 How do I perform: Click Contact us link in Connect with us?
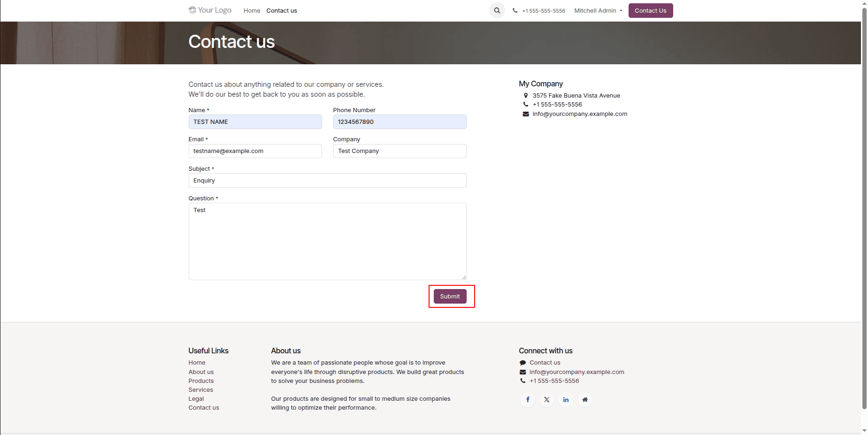545,363
